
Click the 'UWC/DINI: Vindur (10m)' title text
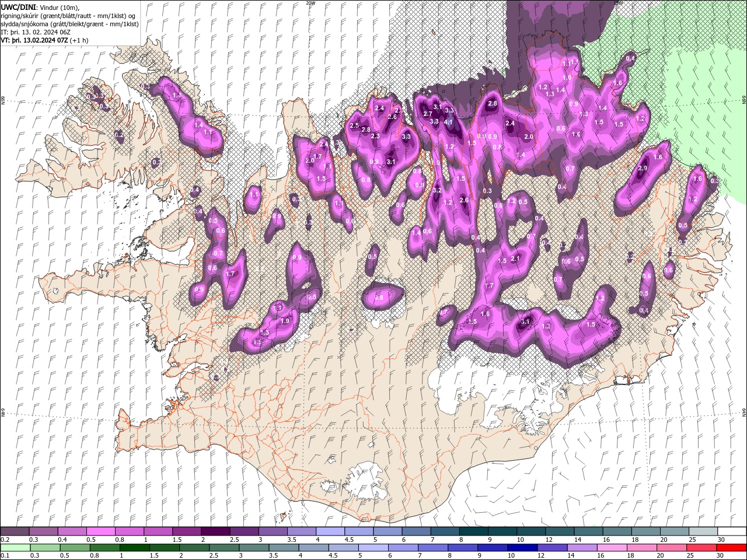coord(40,6)
